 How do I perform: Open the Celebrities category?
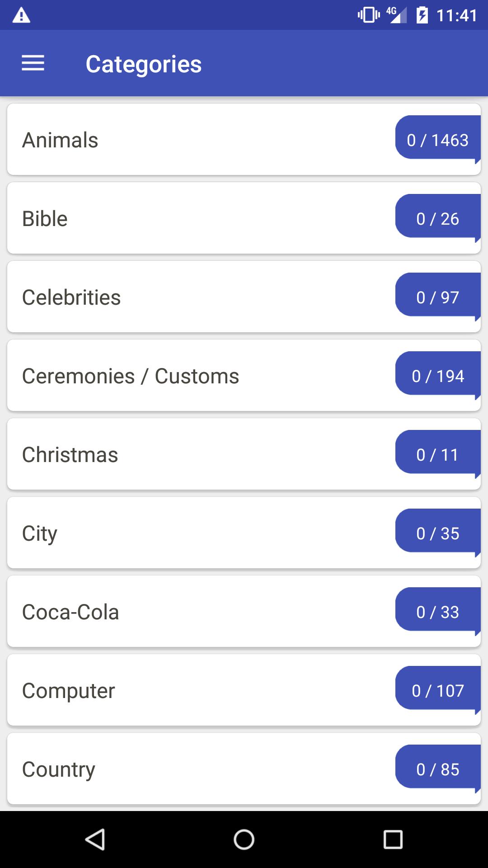click(199, 297)
